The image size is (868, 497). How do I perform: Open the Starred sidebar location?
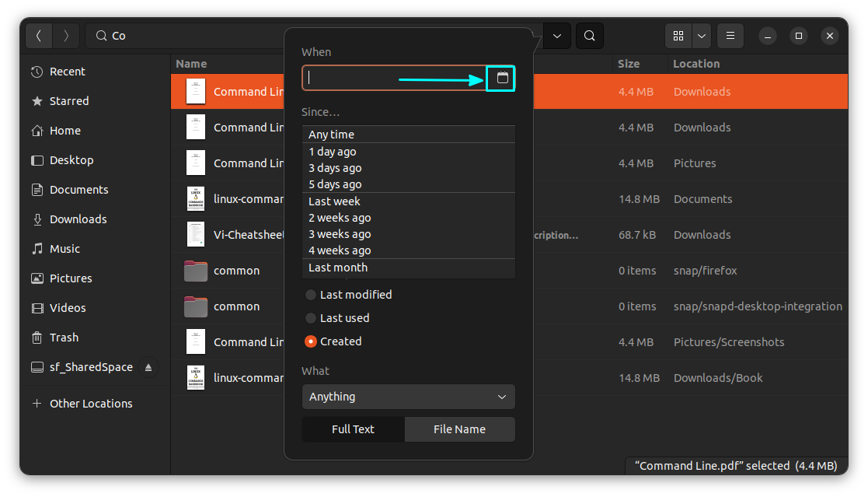click(x=68, y=101)
